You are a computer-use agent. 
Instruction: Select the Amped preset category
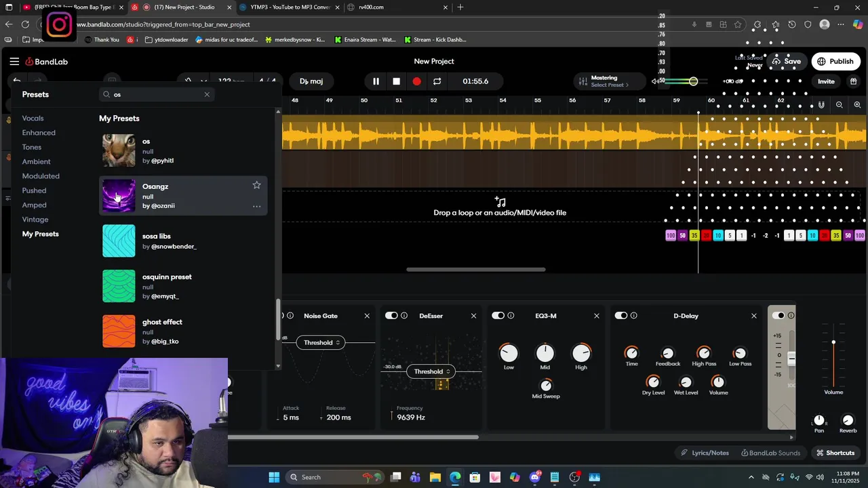tap(34, 205)
